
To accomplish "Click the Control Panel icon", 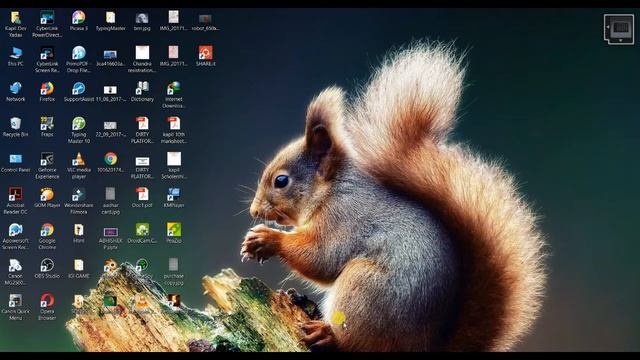I will coord(16,162).
